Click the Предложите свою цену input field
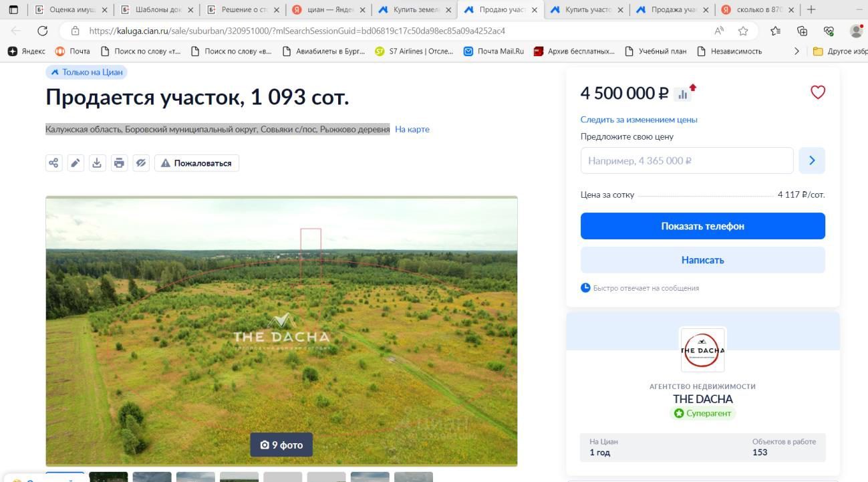 (x=687, y=160)
